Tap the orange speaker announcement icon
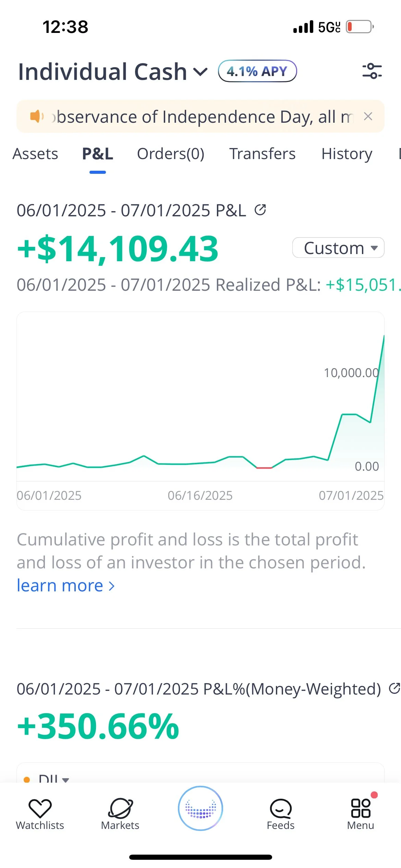The width and height of the screenshot is (401, 868). pos(36,117)
